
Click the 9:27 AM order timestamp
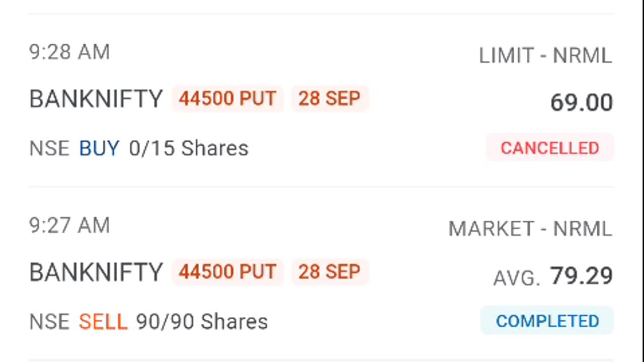69,226
